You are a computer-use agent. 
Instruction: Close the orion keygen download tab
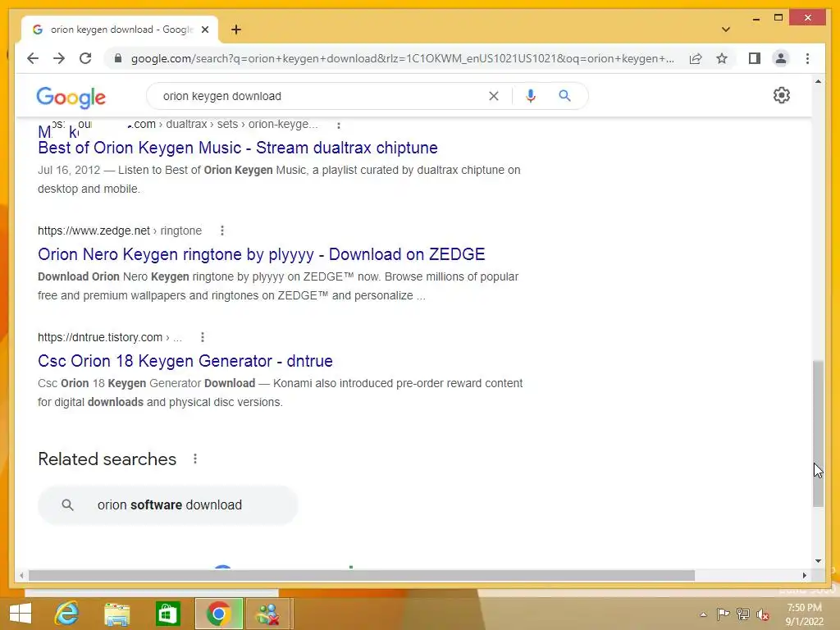pos(204,30)
